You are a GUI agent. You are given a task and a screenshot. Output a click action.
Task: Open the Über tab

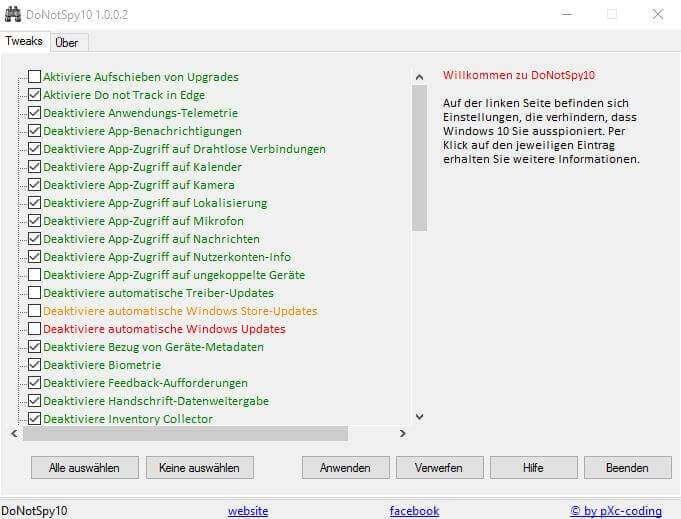[x=69, y=43]
